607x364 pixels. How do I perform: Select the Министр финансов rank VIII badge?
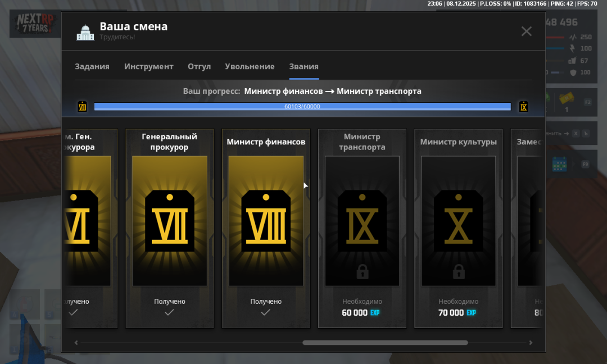click(266, 221)
